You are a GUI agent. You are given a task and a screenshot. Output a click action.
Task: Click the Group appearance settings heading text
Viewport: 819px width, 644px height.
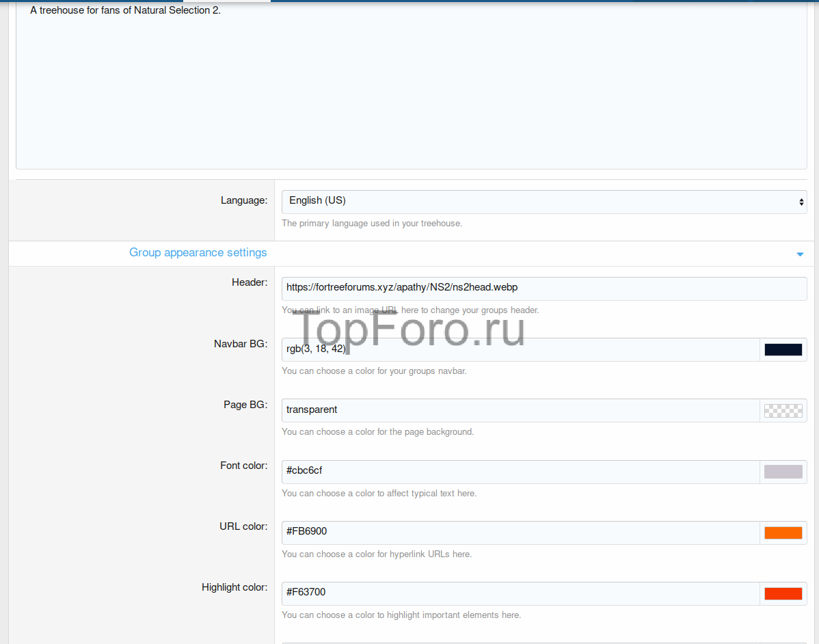click(x=198, y=253)
